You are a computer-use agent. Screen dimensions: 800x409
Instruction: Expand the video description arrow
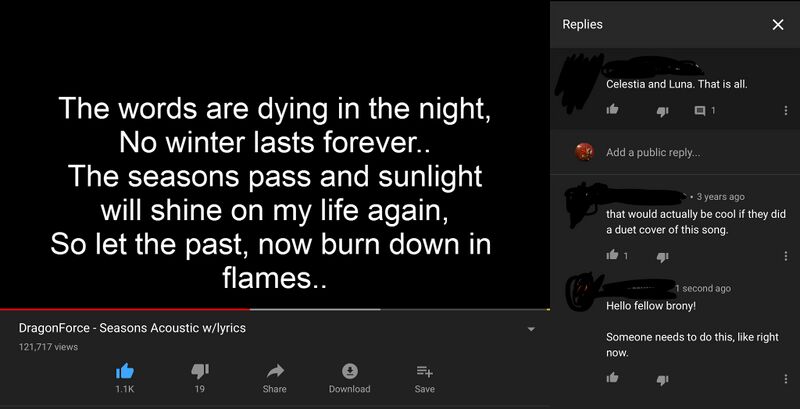coord(531,329)
